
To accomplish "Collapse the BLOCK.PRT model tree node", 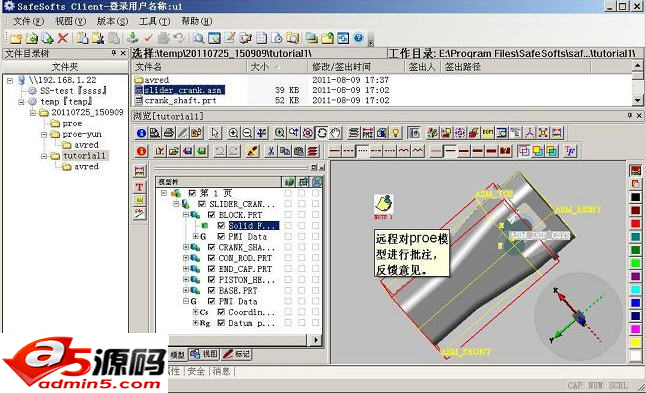I will tap(186, 215).
